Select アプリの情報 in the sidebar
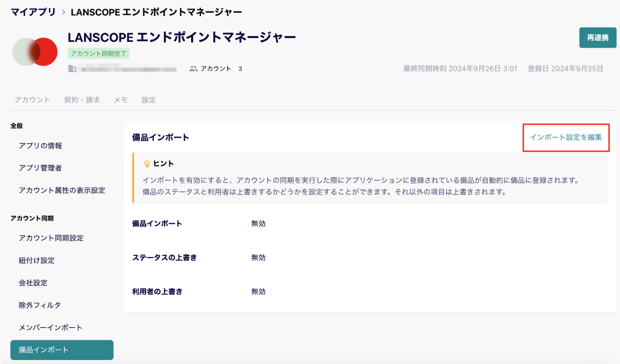 coord(40,145)
